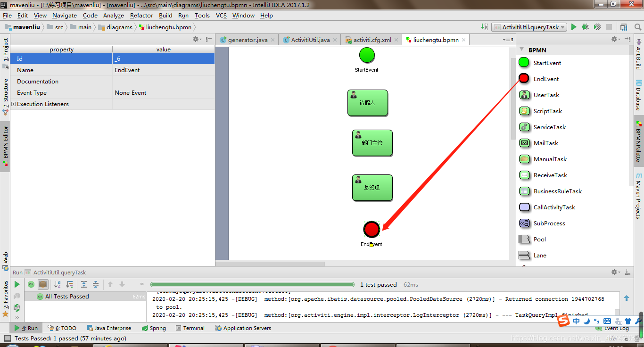
Task: Toggle auto-test icon in Run sidebar
Action: [x=17, y=308]
